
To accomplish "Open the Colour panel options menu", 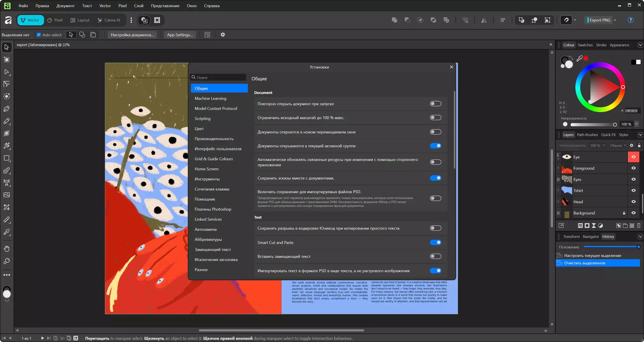I will point(640,45).
